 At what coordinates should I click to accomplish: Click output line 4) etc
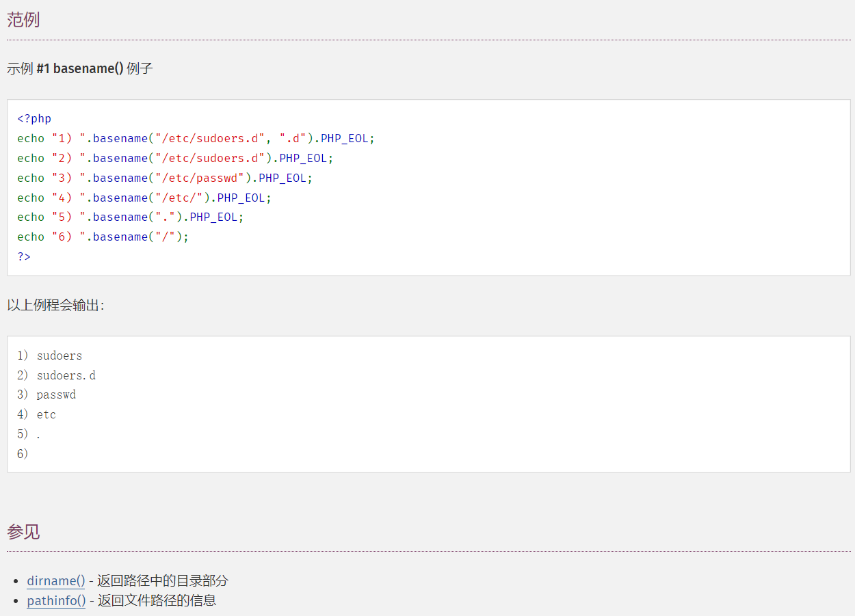(37, 414)
